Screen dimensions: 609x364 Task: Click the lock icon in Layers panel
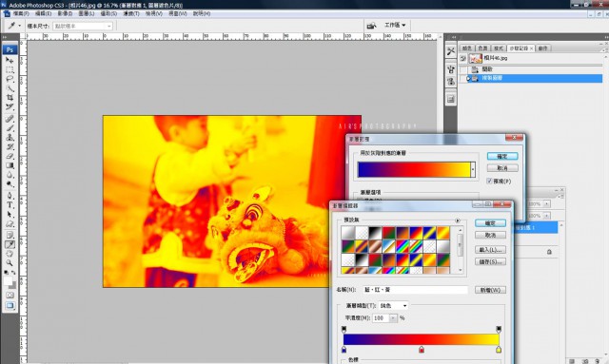click(x=549, y=252)
